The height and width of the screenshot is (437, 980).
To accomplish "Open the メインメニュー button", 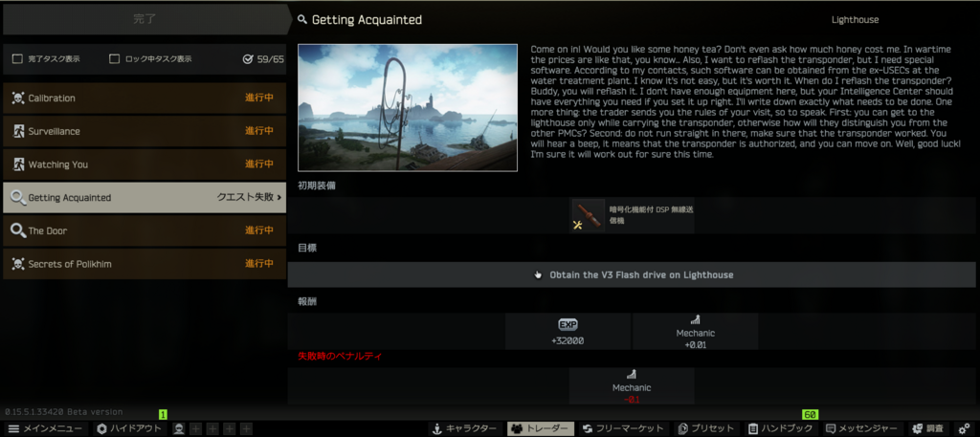I will (44, 429).
